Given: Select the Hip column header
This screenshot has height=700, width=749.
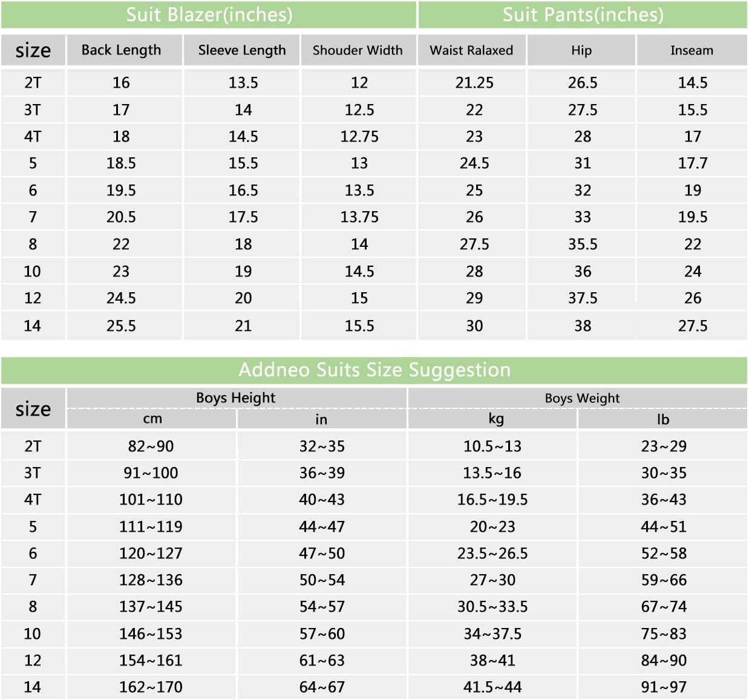Looking at the screenshot, I should (581, 50).
